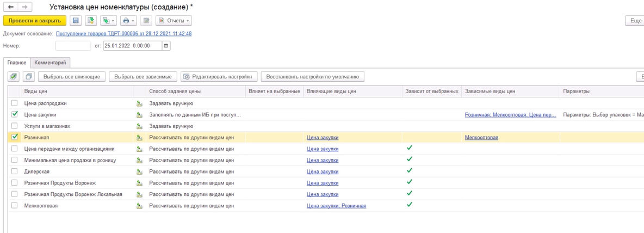
Task: Click the uncheck all price types icon
Action: [29, 77]
